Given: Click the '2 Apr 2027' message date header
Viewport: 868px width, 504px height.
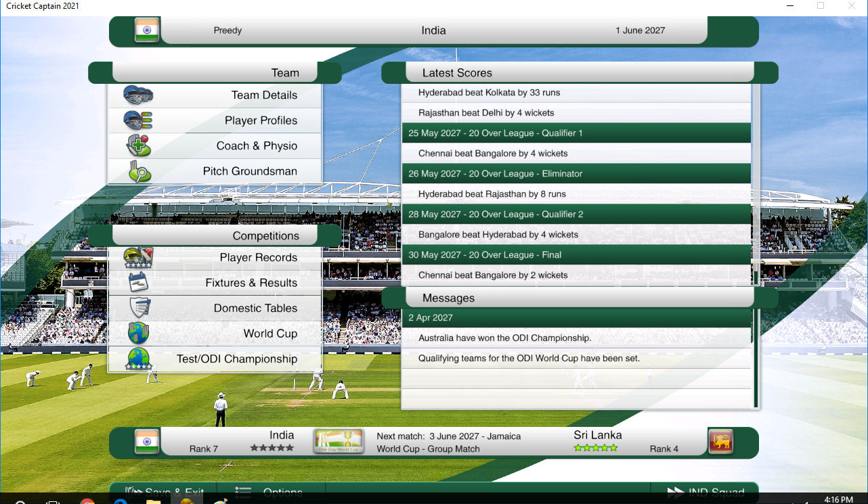Looking at the screenshot, I should click(x=576, y=318).
